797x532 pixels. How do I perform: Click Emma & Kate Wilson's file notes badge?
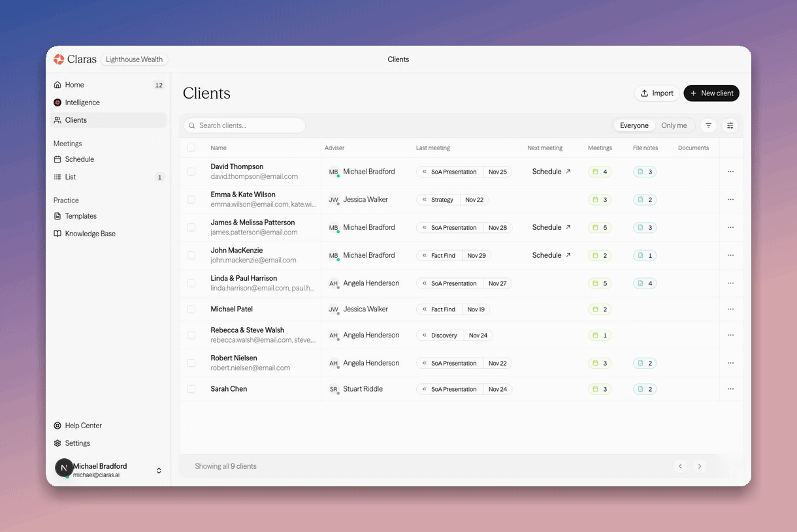[645, 200]
